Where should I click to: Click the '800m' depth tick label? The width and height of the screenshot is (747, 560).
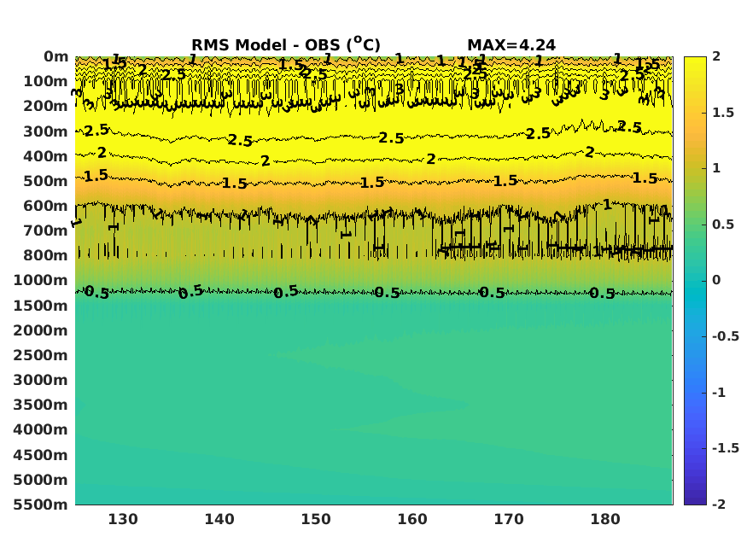click(46, 256)
